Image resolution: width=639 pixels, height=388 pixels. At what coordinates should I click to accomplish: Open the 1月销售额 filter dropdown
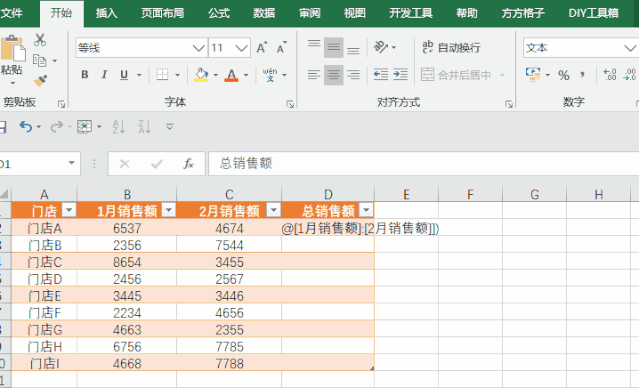[168, 210]
